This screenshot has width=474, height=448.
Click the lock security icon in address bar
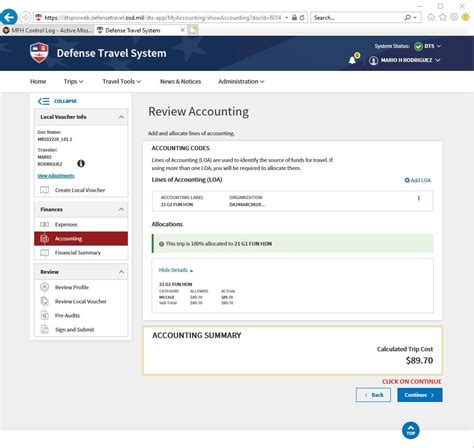(294, 18)
